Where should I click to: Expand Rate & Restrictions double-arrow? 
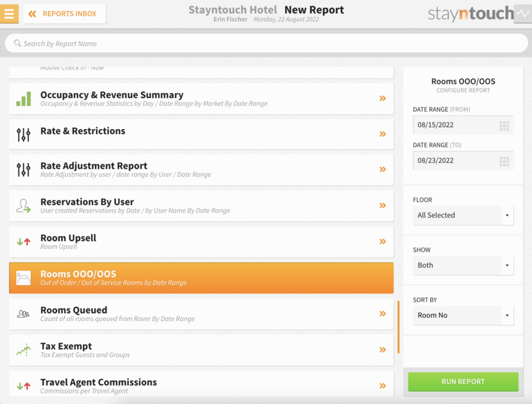383,134
